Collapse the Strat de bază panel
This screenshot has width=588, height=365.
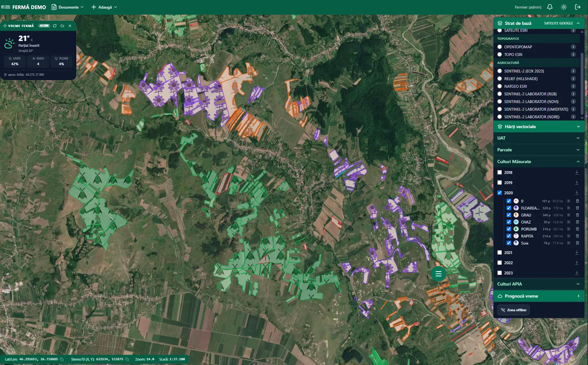click(x=539, y=23)
